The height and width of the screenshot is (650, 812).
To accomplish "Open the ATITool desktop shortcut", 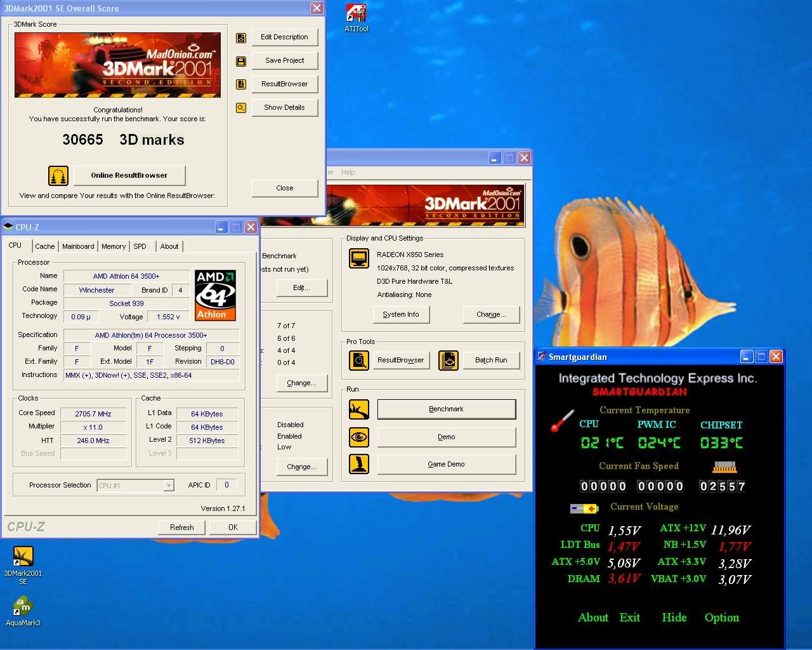I will pyautogui.click(x=357, y=18).
